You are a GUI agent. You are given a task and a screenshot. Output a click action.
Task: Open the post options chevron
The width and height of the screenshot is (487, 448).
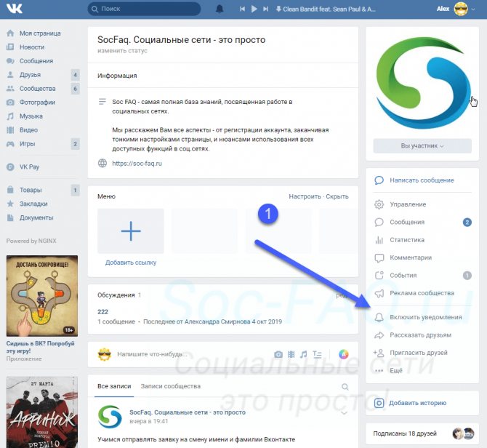tap(344, 413)
